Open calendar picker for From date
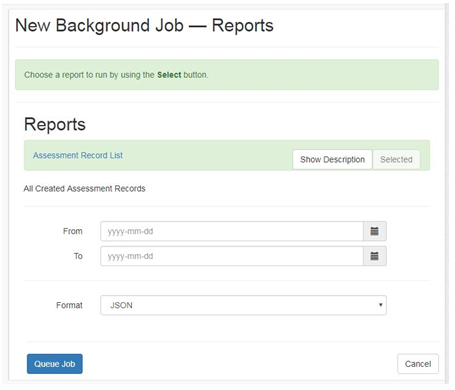Screen dimensions: 455x390 pyautogui.click(x=375, y=231)
